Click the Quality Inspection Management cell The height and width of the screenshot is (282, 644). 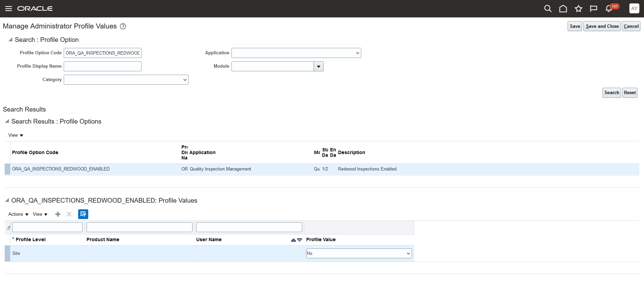pos(220,169)
